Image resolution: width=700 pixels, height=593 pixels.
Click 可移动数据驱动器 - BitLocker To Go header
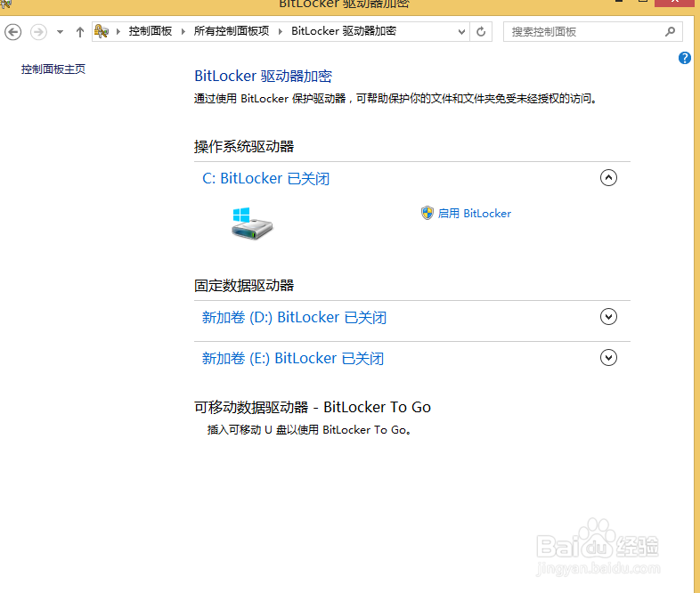click(313, 407)
